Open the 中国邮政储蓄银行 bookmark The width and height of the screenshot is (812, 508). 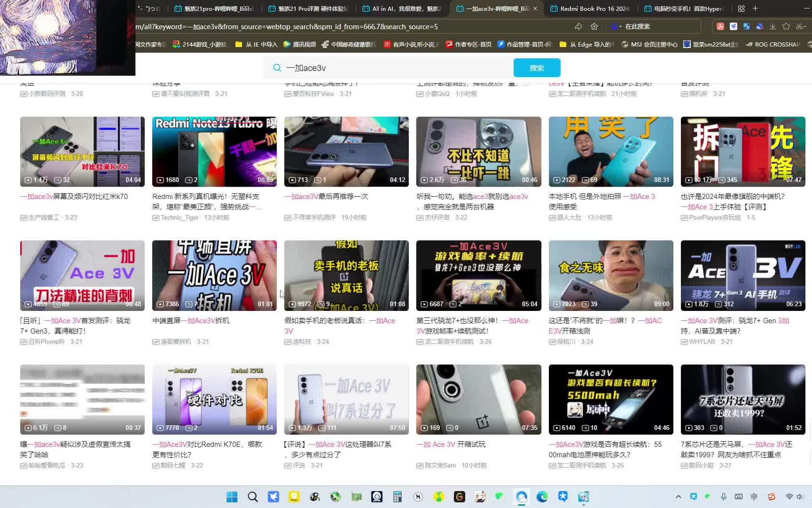[x=349, y=44]
